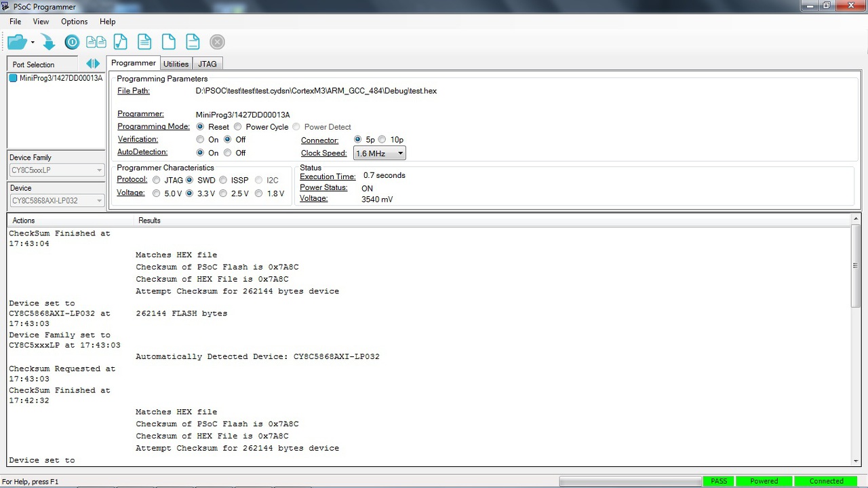
Task: Switch to the Utilities tab
Action: (x=176, y=64)
